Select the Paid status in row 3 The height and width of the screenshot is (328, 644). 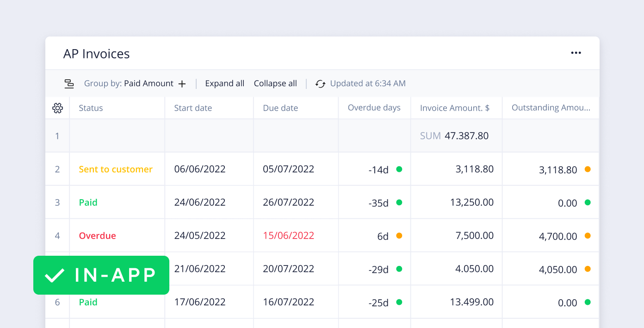coord(88,202)
